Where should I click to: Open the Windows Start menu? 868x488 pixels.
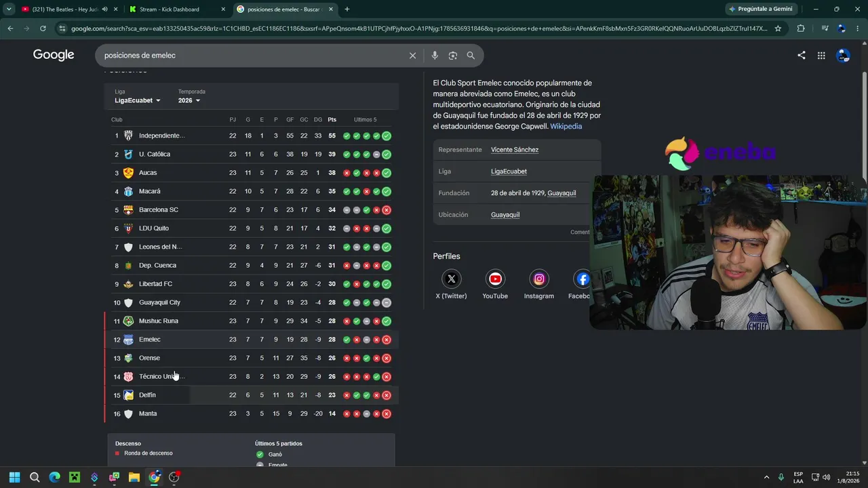tap(14, 477)
